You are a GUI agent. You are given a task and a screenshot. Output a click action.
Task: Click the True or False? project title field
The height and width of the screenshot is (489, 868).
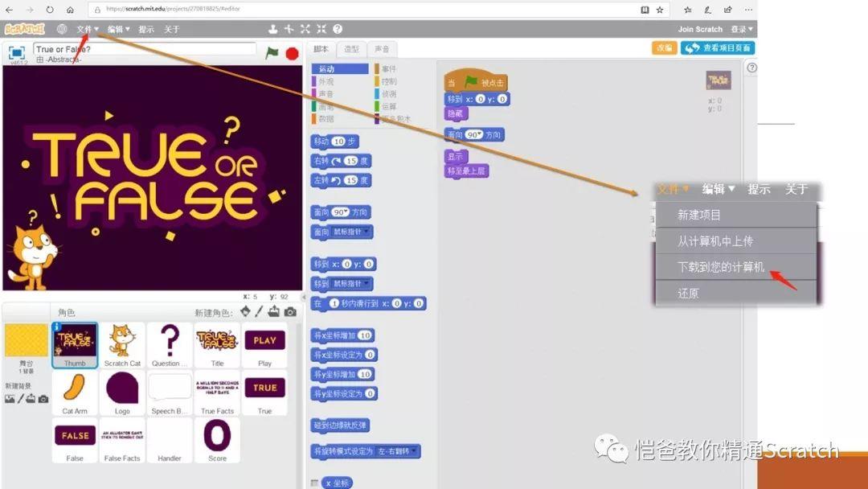point(145,49)
